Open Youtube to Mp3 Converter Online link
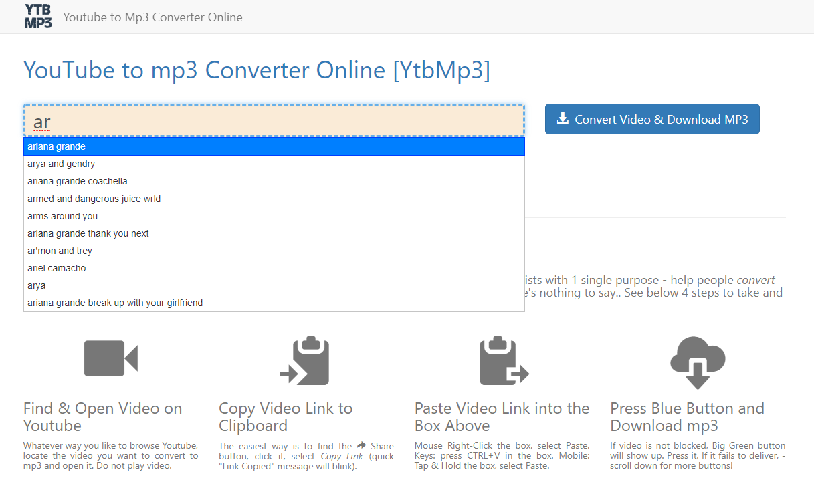This screenshot has height=504, width=814. (152, 17)
